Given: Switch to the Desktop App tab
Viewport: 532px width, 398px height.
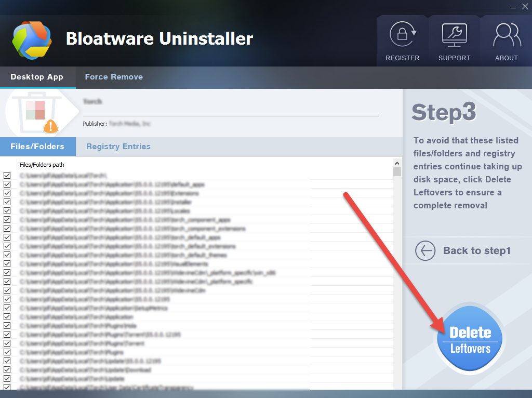Looking at the screenshot, I should pos(37,77).
